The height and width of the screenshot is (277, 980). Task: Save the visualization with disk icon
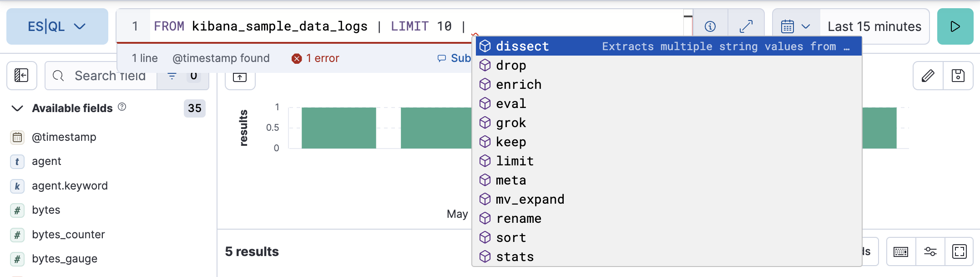tap(958, 75)
